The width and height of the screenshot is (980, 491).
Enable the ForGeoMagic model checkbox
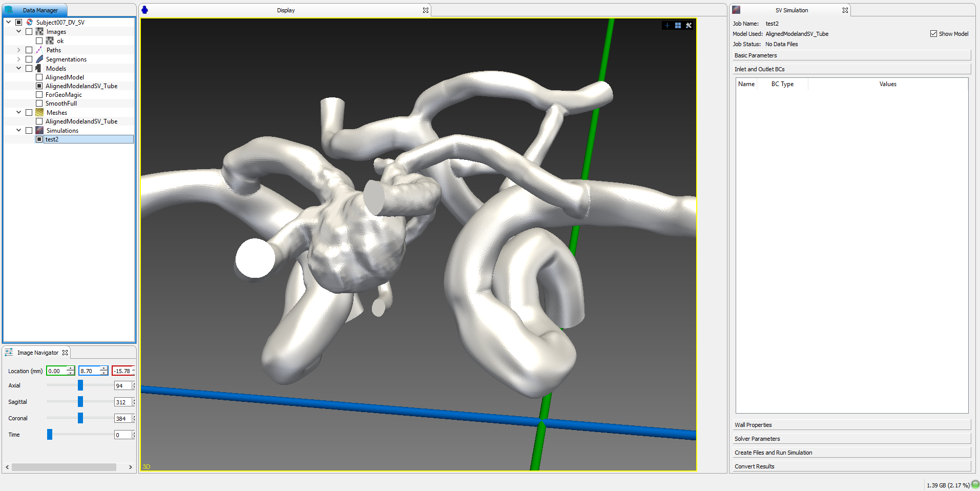pos(39,94)
